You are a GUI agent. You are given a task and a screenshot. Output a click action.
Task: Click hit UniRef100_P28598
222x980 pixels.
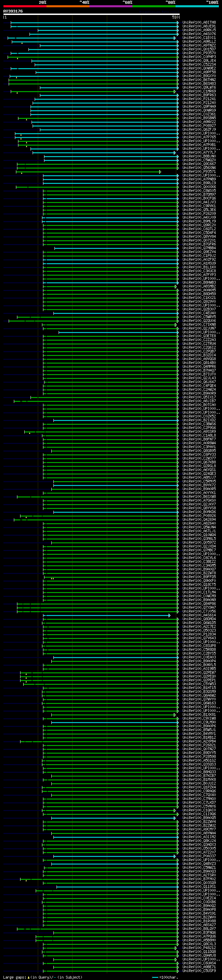tap(199, 757)
